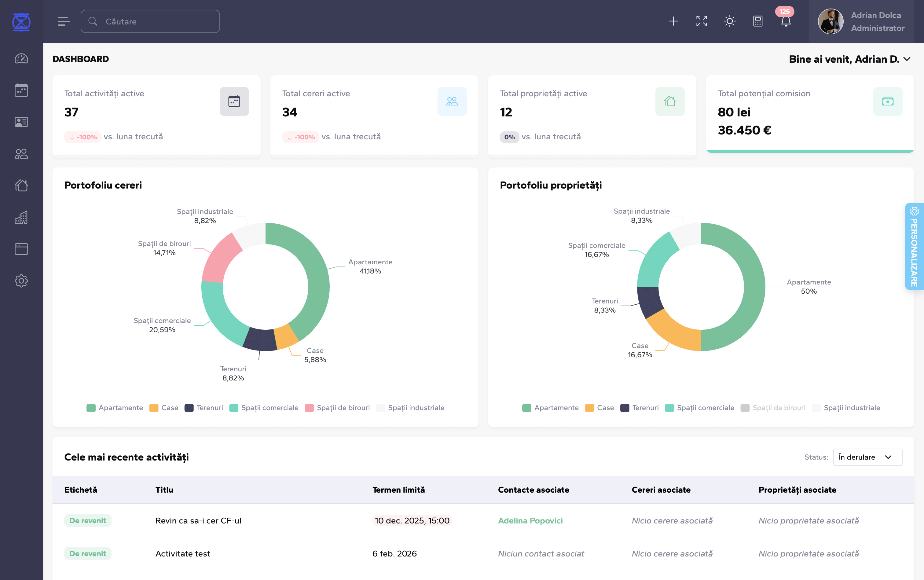Click the Apartamente legend swatch in Portofoliu cereri

coord(91,408)
